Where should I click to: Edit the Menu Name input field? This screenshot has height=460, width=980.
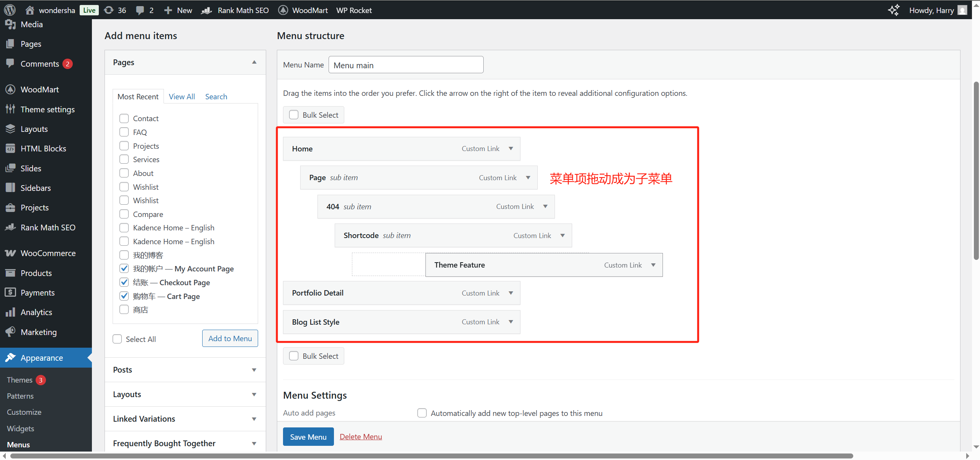[405, 64]
